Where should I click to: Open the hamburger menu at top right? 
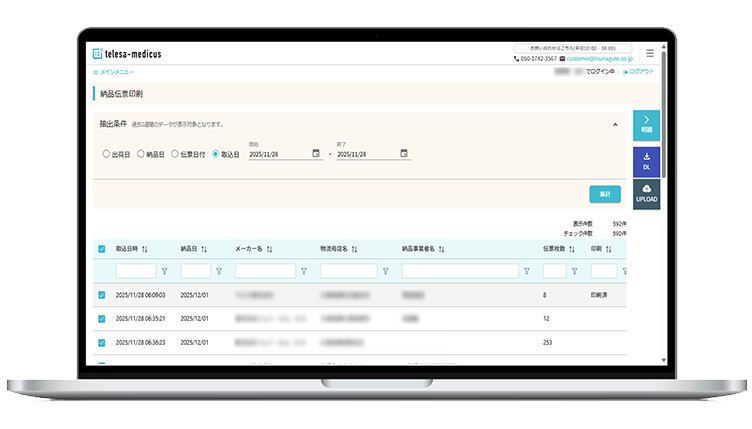tap(650, 53)
